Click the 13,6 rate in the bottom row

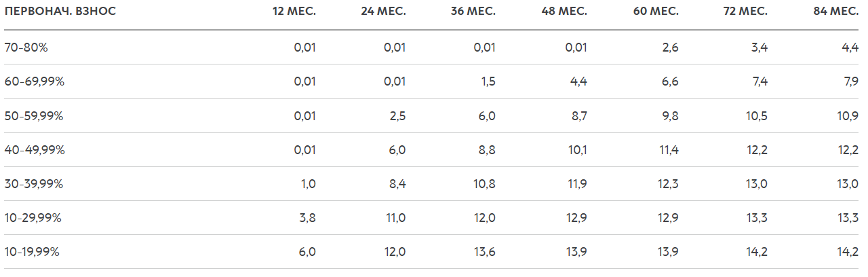pos(485,252)
